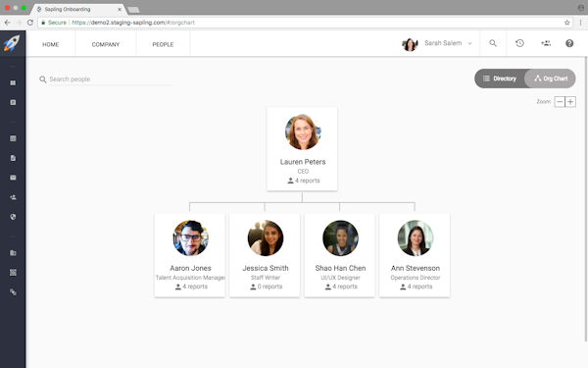Switch to Directory view

[499, 79]
